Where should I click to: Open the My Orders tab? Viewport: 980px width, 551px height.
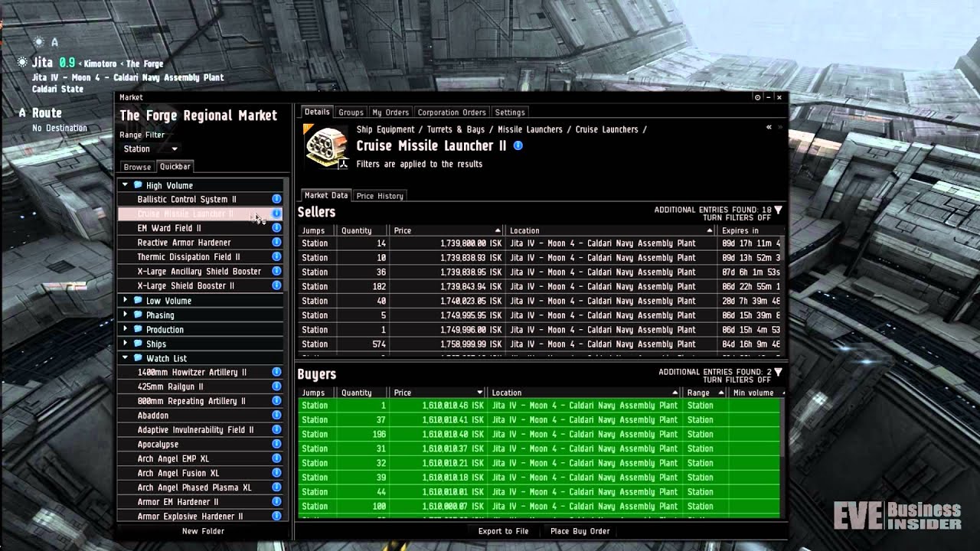pyautogui.click(x=390, y=112)
